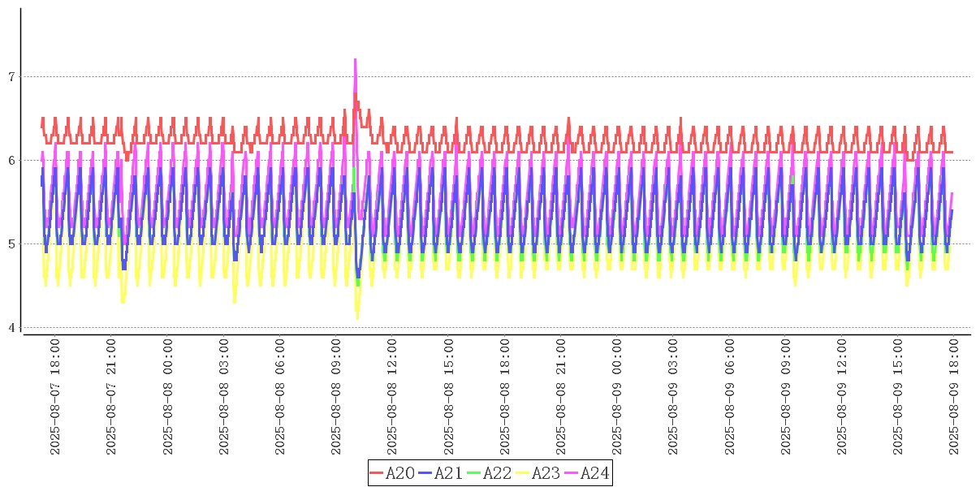
Task: Click the 2025-08-08 00:00 axis tick label
Action: (x=168, y=398)
